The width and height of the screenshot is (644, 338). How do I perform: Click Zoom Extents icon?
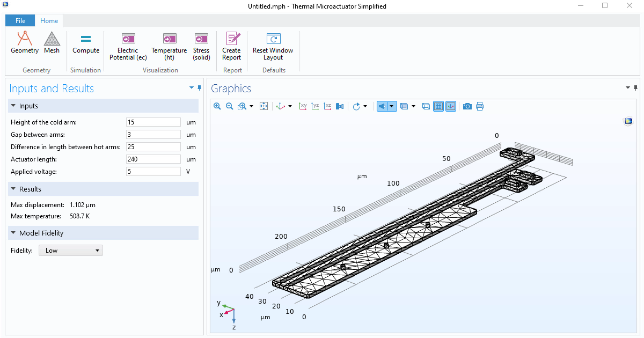(x=264, y=106)
